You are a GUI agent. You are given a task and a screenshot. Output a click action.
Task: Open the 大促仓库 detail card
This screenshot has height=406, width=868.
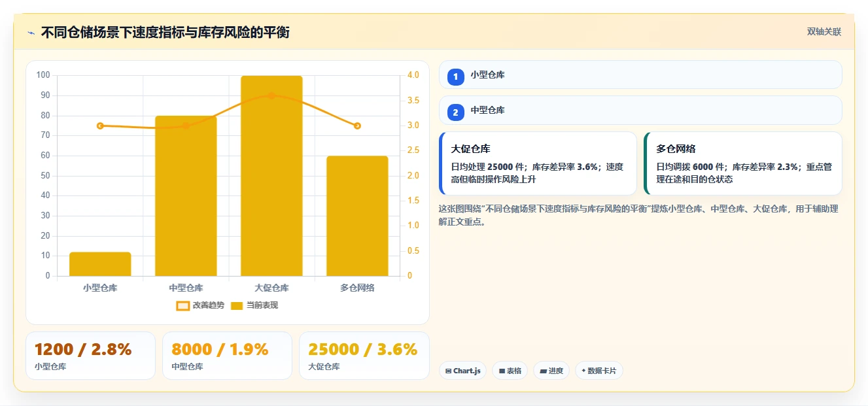click(x=538, y=163)
